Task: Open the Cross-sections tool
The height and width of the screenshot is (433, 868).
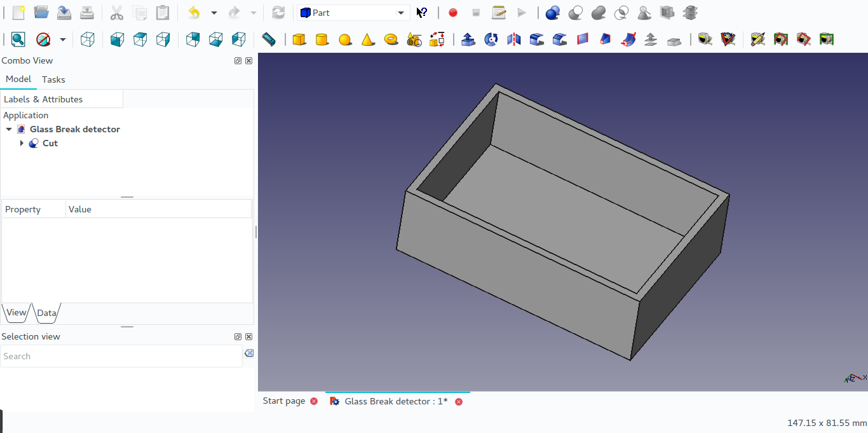Action: [x=690, y=13]
